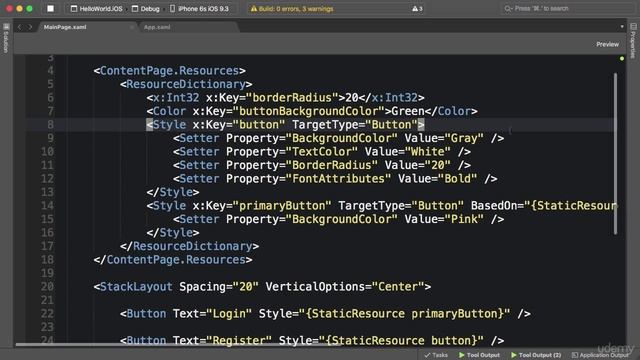The width and height of the screenshot is (640, 360).
Task: Choose the iPhone 6s iOS 9.3 device target
Action: click(x=199, y=9)
